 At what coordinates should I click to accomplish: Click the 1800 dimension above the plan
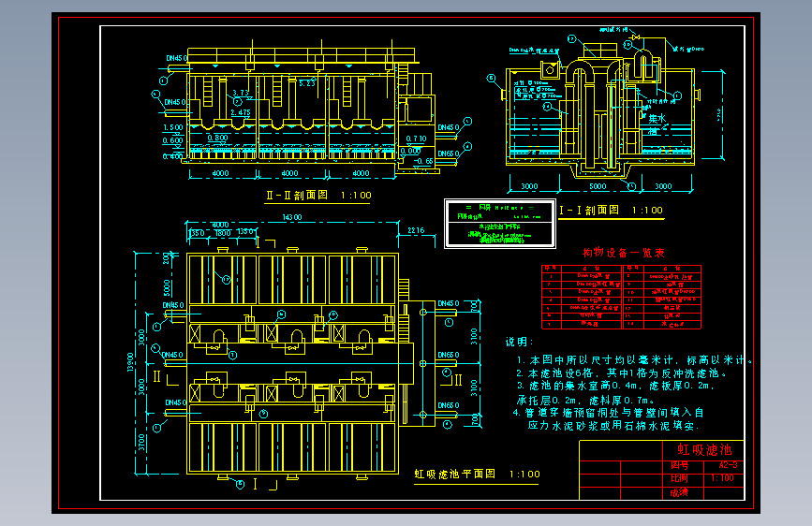(223, 233)
